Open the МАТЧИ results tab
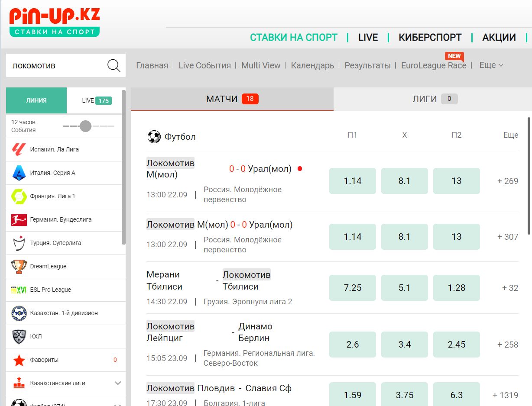The image size is (532, 406). [232, 99]
